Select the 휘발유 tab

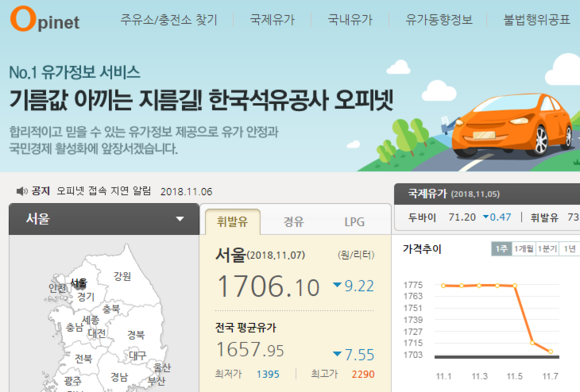pos(232,222)
